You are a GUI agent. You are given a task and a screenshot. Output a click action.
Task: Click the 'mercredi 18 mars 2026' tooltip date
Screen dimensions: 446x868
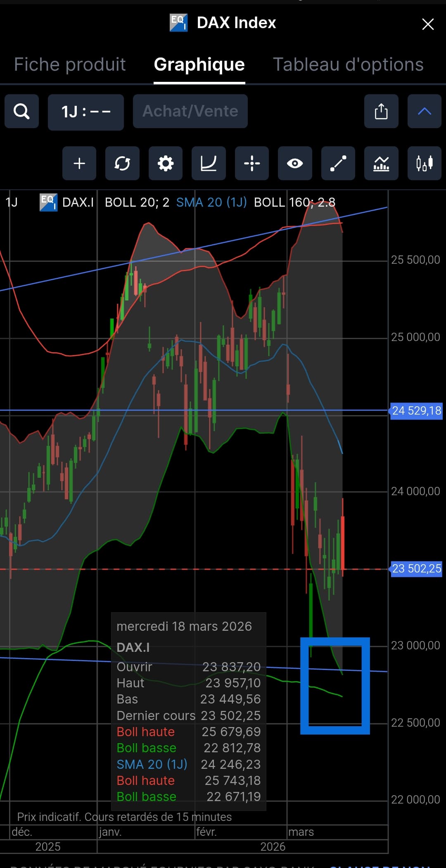point(184,627)
